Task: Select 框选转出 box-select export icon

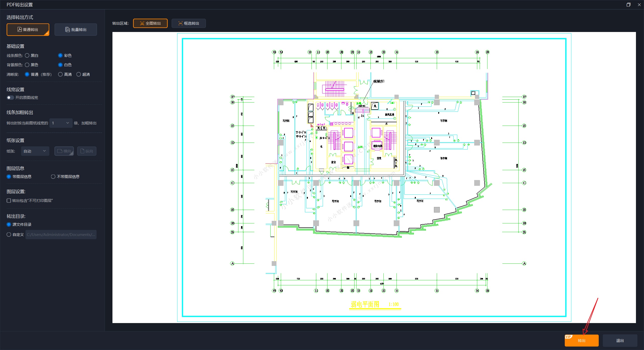Action: click(x=180, y=23)
